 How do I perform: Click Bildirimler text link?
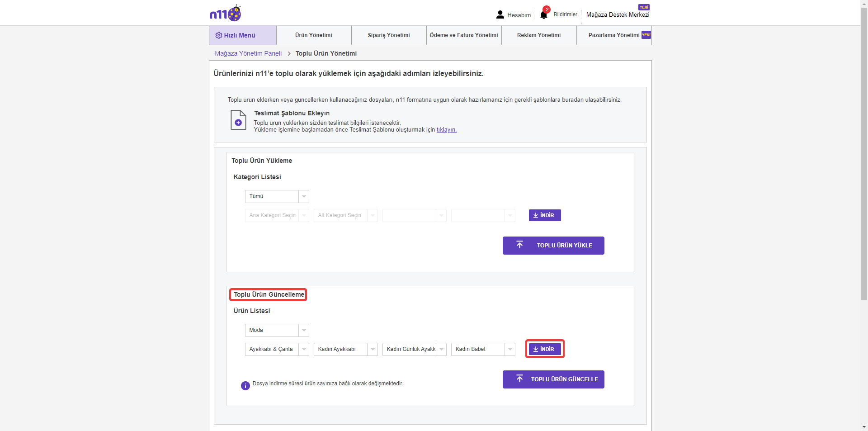pyautogui.click(x=566, y=14)
